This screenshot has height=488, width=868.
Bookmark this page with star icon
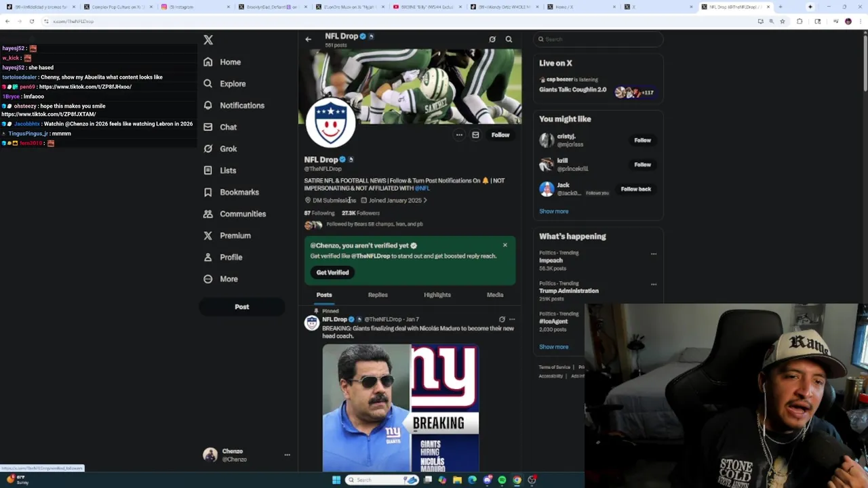pyautogui.click(x=782, y=21)
